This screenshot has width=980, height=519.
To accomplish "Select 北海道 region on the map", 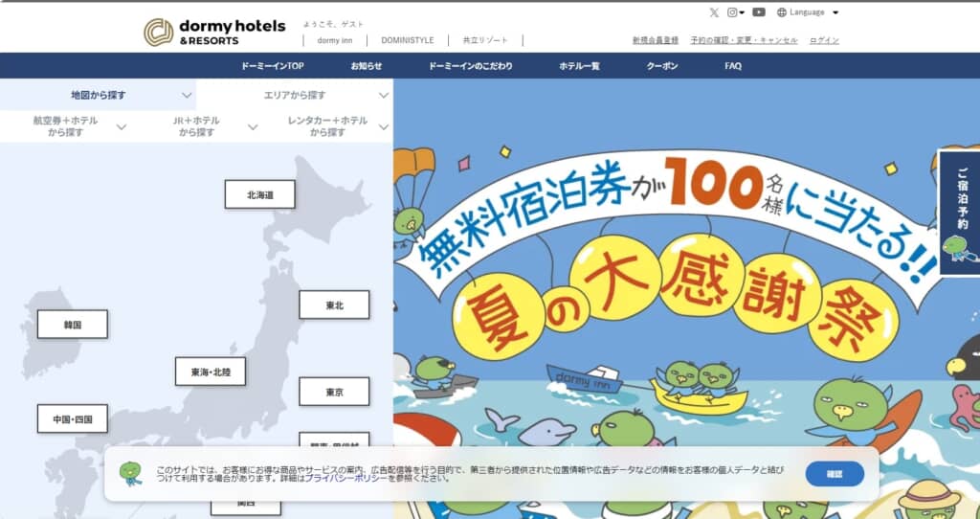I will point(259,194).
